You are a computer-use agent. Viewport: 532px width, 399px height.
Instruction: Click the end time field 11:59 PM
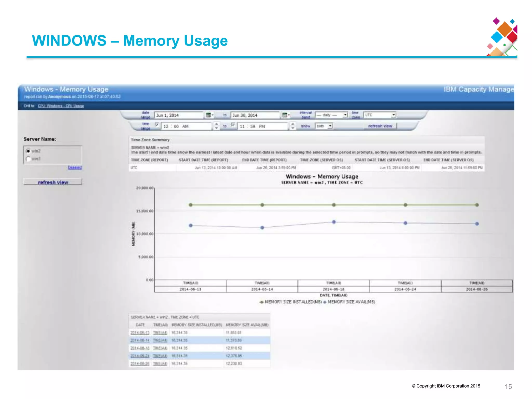(263, 126)
